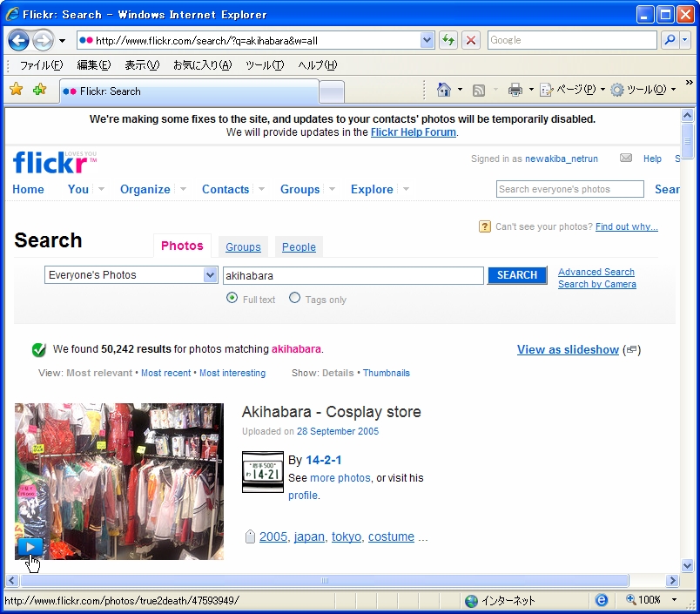Sort results by Most recent
The width and height of the screenshot is (700, 614).
(165, 373)
